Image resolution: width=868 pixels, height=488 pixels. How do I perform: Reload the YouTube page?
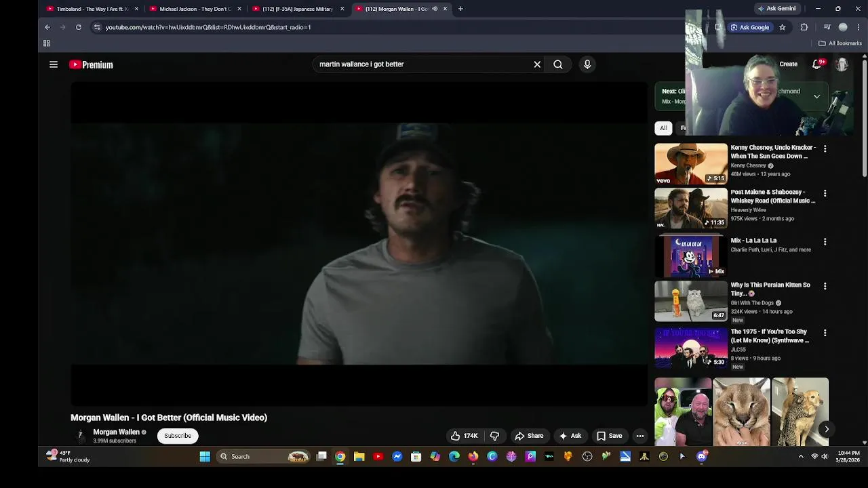point(79,27)
